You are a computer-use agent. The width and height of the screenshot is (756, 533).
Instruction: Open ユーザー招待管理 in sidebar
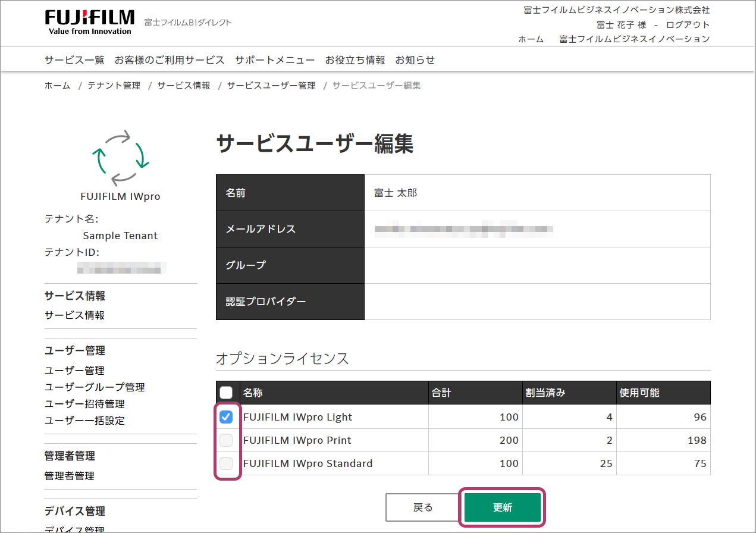tap(84, 404)
